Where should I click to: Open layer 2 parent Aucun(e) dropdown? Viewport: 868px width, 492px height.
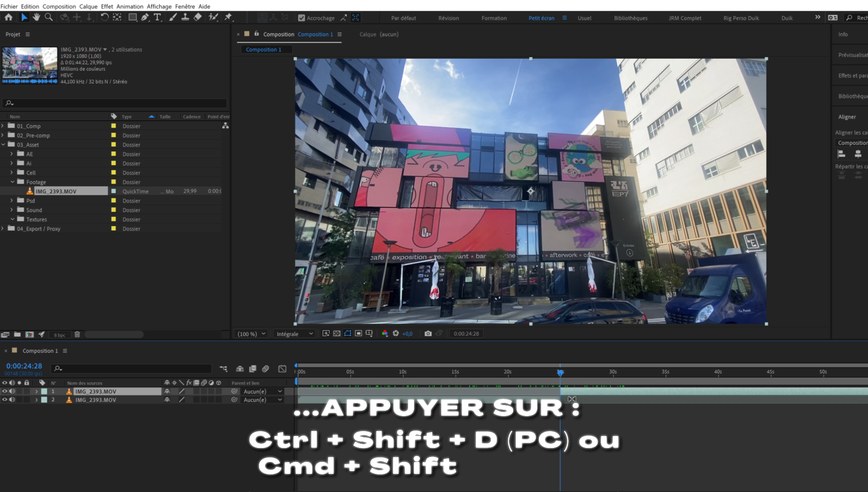263,400
